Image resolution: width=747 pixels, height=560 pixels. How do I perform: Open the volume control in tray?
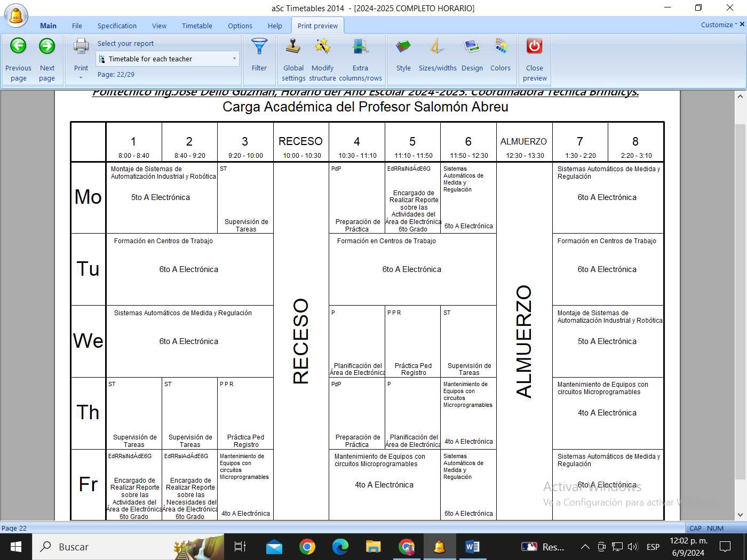tap(633, 547)
